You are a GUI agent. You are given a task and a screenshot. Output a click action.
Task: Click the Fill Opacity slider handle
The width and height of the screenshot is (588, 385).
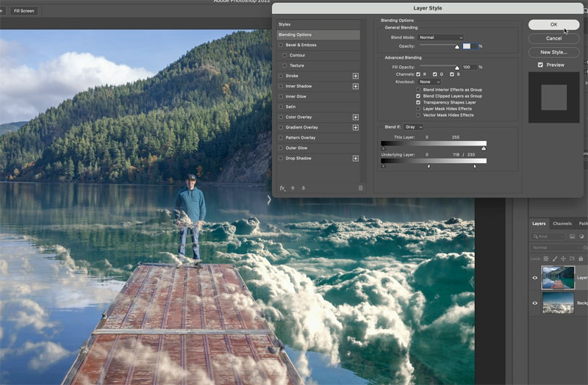click(456, 68)
